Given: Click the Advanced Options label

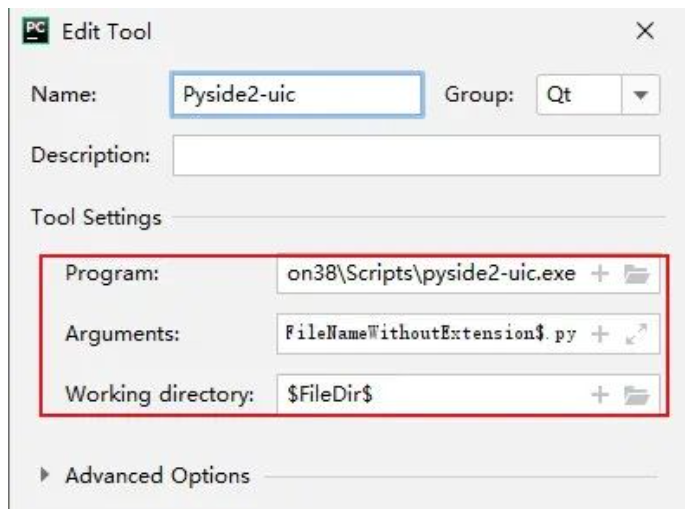Looking at the screenshot, I should click(x=158, y=476).
